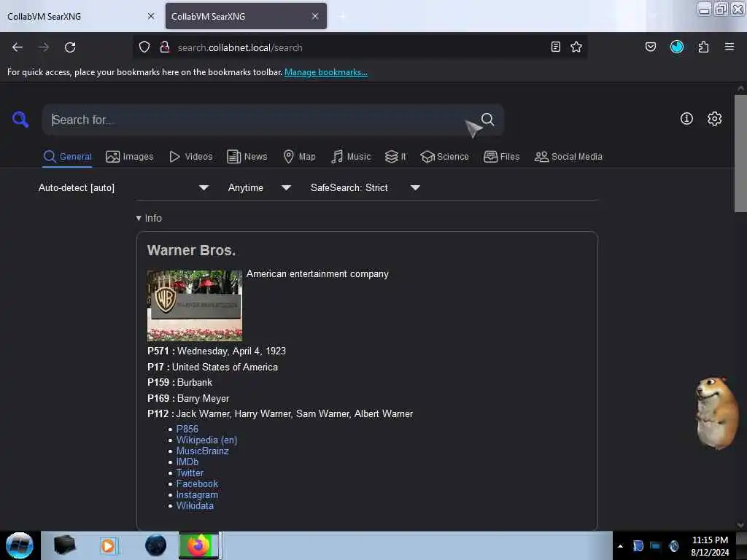Reload the current page
Viewport: 747px width, 560px height.
(70, 47)
